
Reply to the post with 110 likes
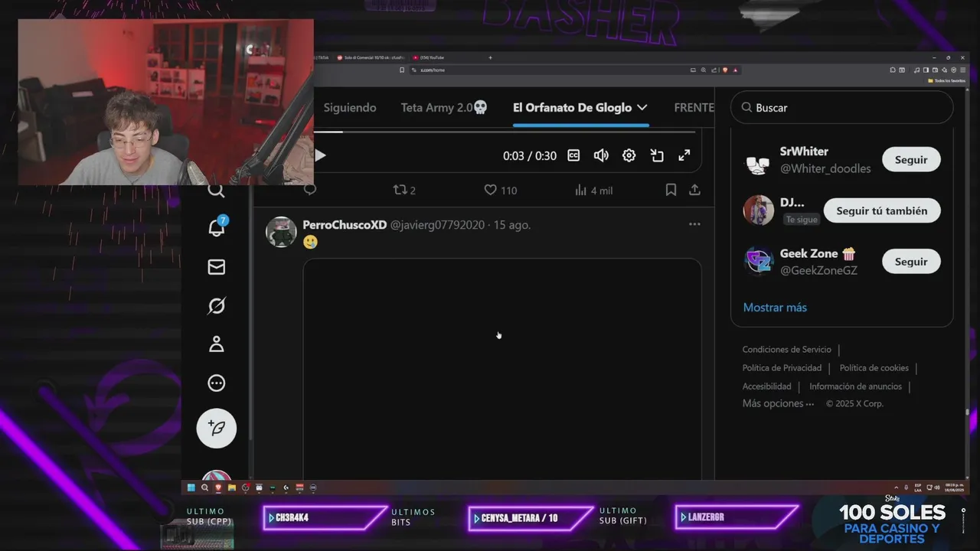(310, 190)
